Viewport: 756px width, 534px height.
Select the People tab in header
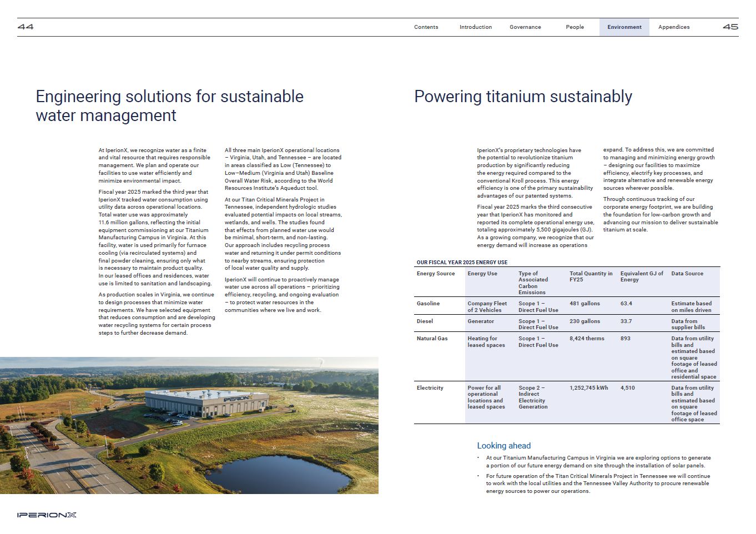click(x=574, y=27)
